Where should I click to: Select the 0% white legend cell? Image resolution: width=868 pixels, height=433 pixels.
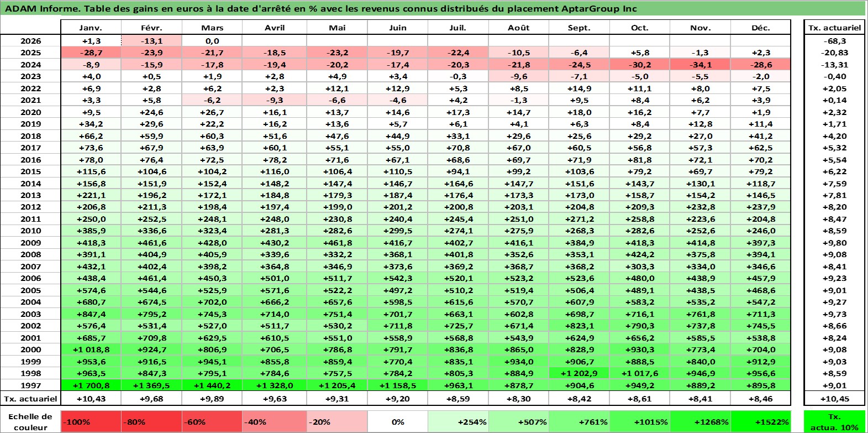[x=397, y=421]
